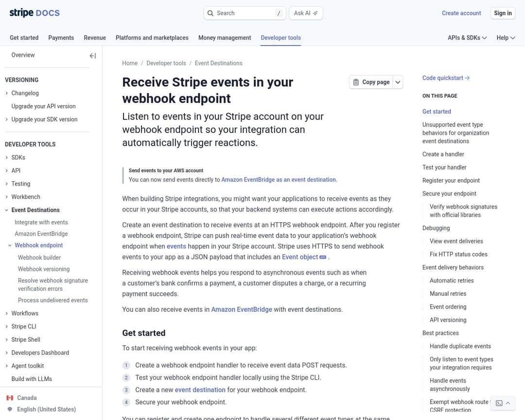
Task: Click the language speech bubble icon
Action: (10, 409)
